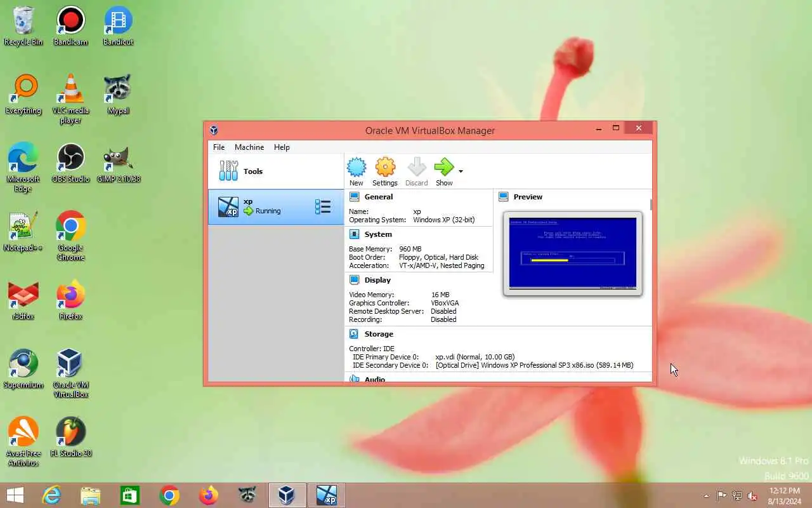Image resolution: width=812 pixels, height=508 pixels.
Task: Select the OBS Studio desktop icon
Action: tap(70, 163)
